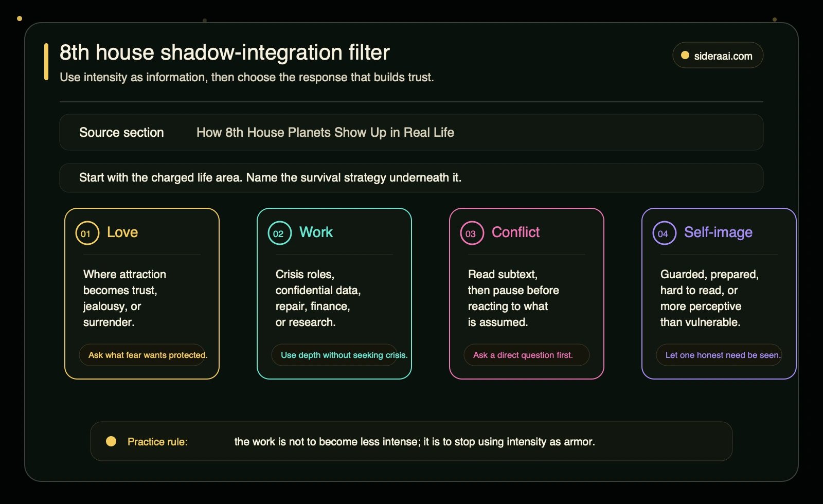
Task: Click the Love text 'Where attraction becomes trust...'
Action: (124, 298)
